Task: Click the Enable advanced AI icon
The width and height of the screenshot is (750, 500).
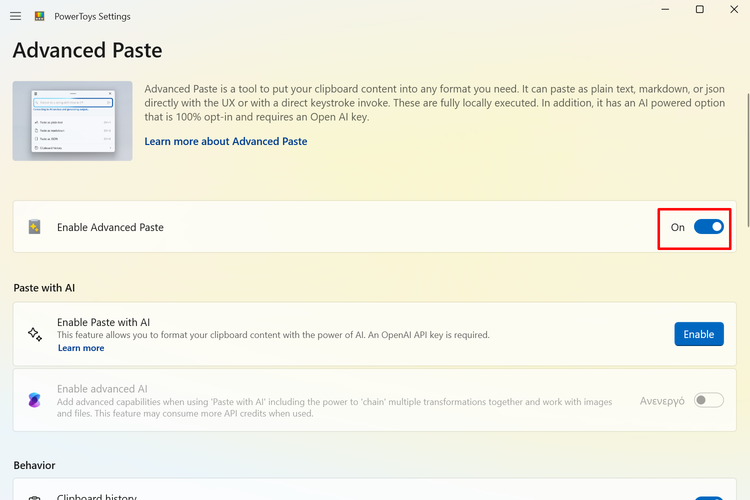Action: pos(34,400)
